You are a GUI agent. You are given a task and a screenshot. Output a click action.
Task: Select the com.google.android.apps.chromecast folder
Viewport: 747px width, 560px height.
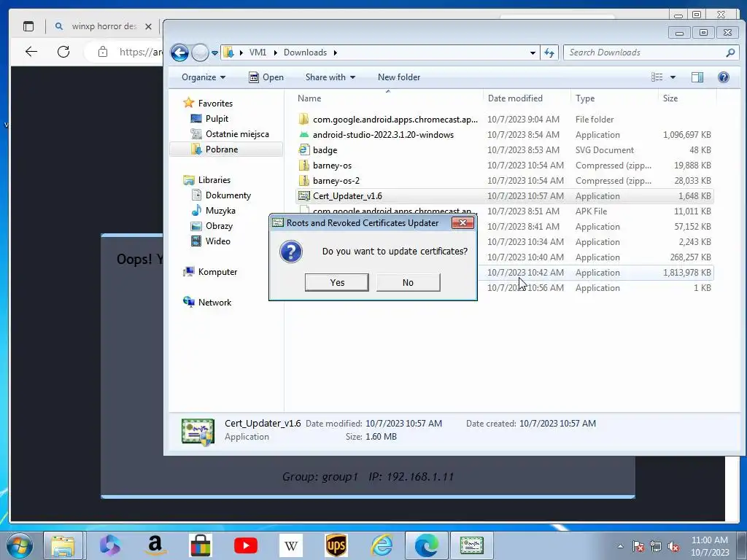(505, 120)
